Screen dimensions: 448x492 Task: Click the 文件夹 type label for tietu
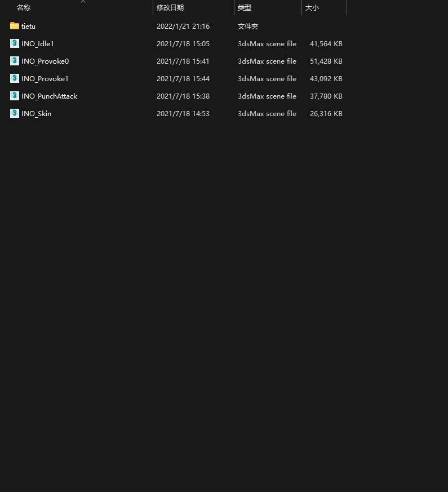click(248, 26)
